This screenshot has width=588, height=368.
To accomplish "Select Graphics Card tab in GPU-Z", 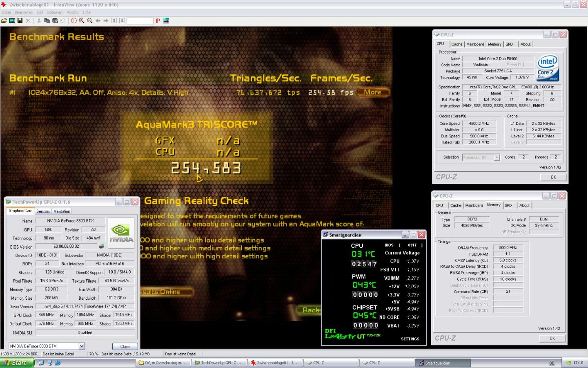I will click(20, 211).
